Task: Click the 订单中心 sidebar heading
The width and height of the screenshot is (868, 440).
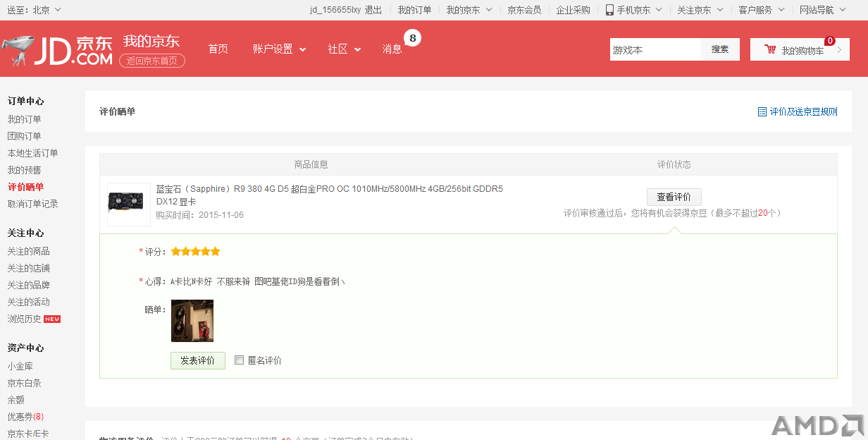Action: pyautogui.click(x=25, y=101)
